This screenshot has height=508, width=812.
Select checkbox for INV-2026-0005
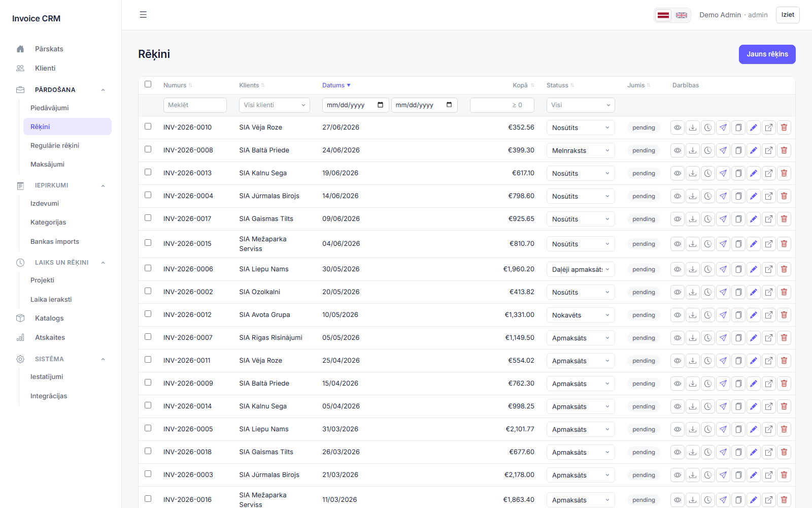148,428
